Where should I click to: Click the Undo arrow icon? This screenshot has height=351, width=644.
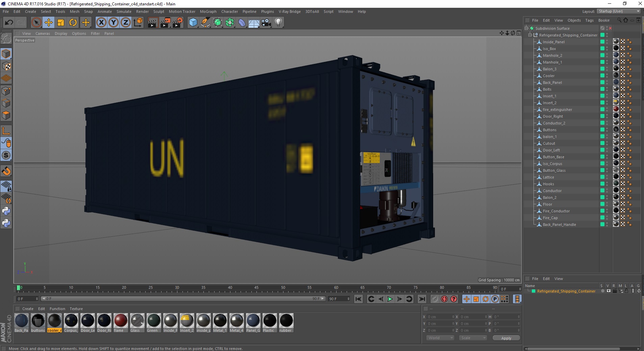9,23
